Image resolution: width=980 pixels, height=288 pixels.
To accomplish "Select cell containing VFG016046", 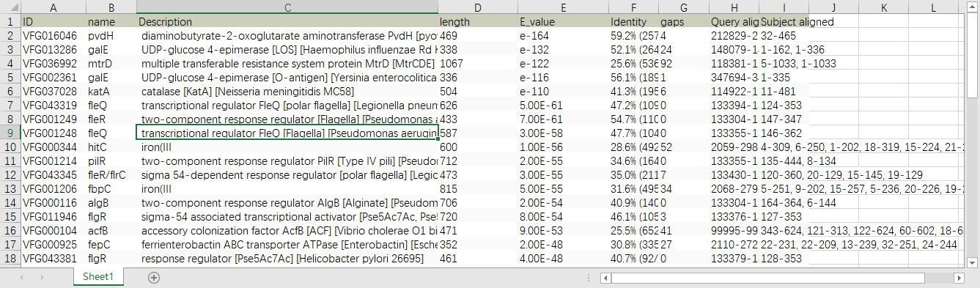I will coord(53,35).
